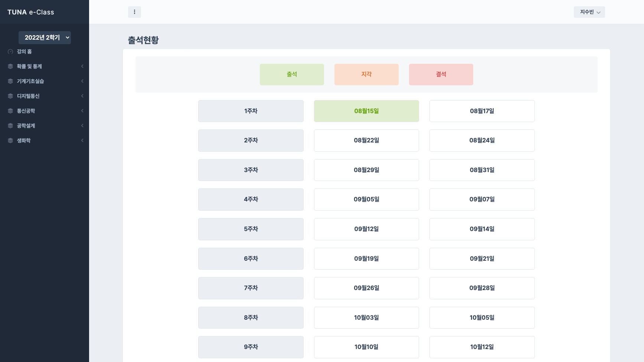This screenshot has width=644, height=362.
Task: Select 디지털통신 course
Action: pyautogui.click(x=45, y=96)
